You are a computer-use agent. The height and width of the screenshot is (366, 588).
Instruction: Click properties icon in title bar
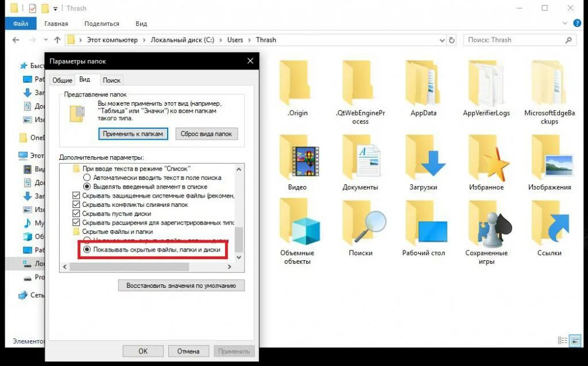click(33, 8)
